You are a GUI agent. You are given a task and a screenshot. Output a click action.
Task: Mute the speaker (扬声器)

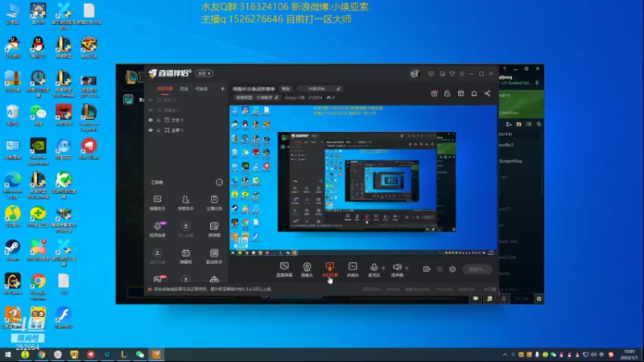click(397, 269)
